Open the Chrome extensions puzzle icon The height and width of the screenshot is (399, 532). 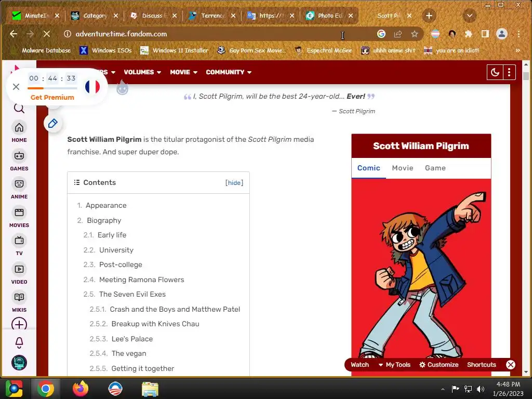click(469, 34)
